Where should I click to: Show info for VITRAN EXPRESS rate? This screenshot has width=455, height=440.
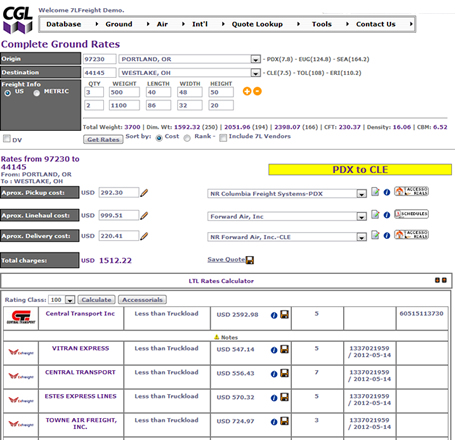274,350
